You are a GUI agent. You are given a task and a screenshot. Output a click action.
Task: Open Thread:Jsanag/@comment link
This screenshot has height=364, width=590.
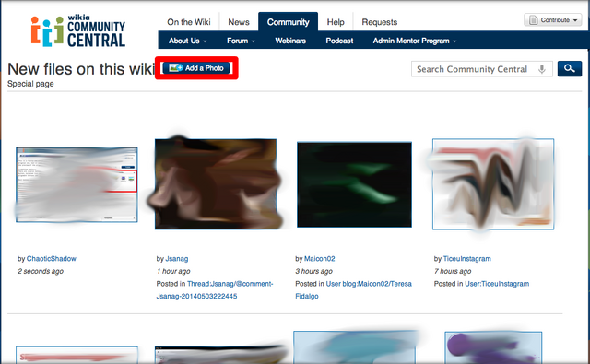[x=215, y=290]
